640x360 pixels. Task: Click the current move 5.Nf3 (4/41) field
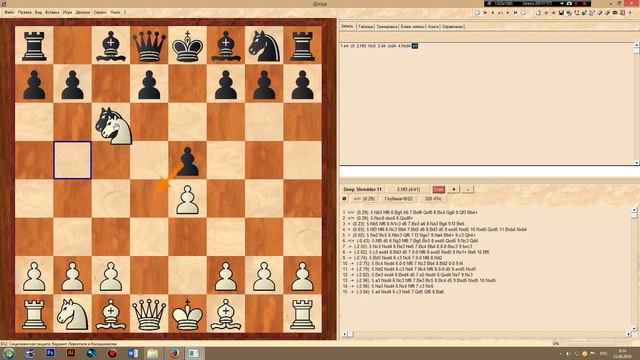408,189
